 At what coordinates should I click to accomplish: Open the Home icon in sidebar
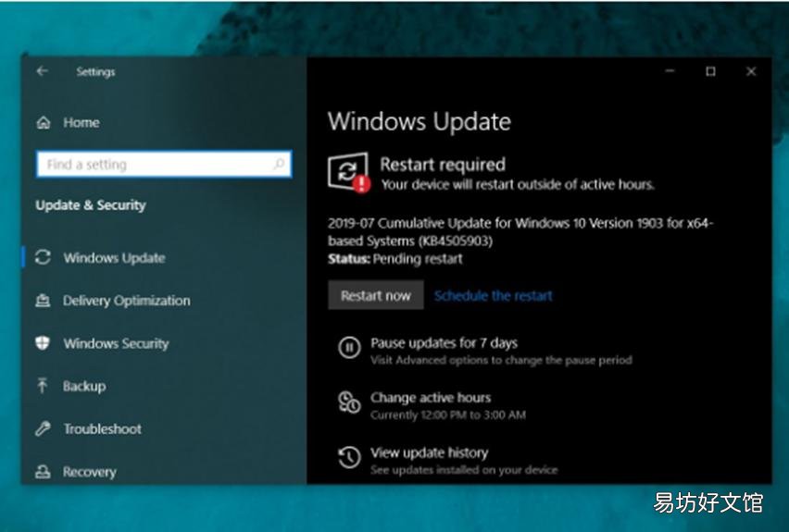point(44,122)
